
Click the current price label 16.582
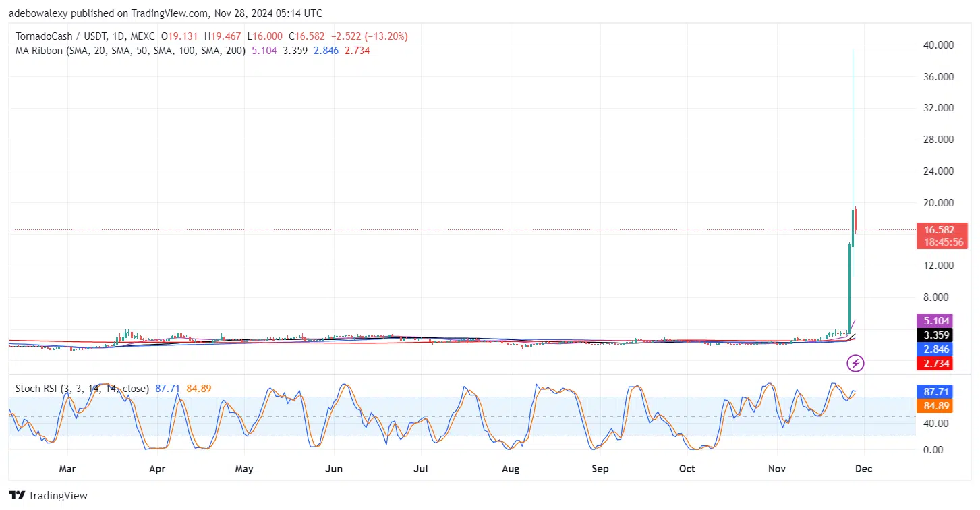tap(941, 230)
